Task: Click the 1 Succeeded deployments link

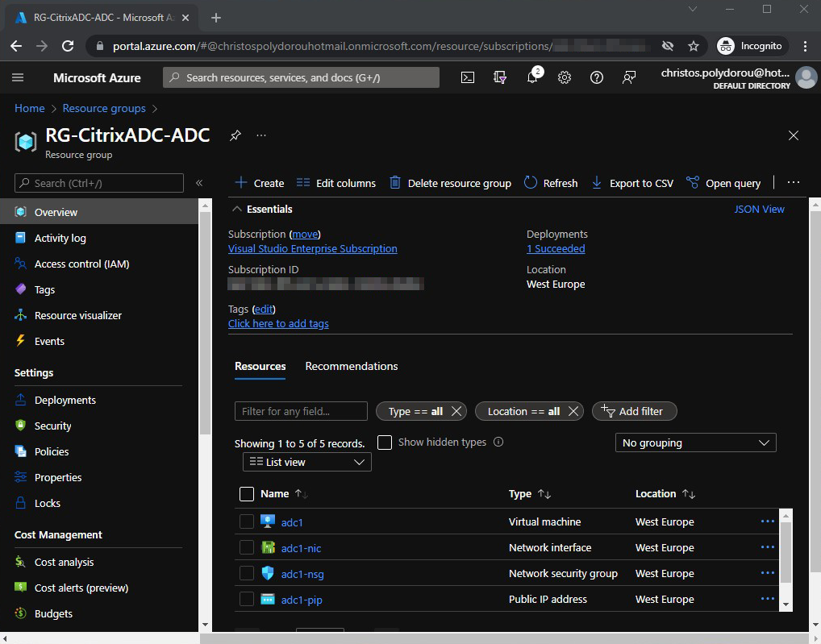Action: tap(556, 248)
